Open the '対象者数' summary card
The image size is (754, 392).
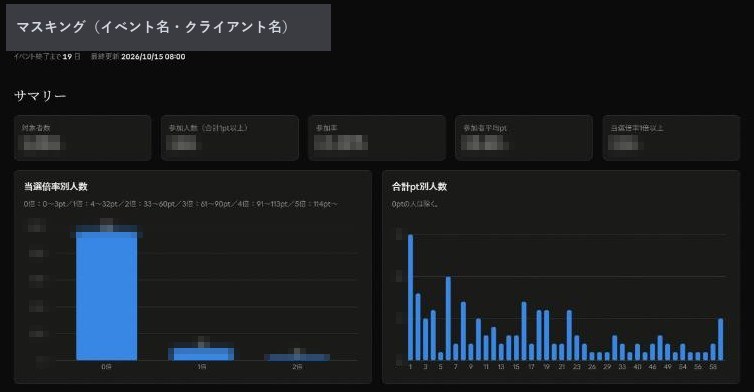pos(83,138)
